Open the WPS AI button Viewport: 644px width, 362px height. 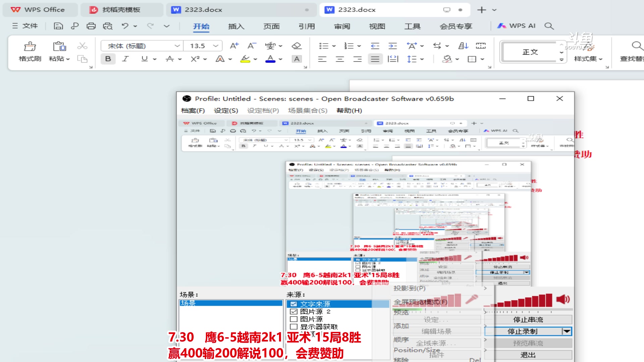point(517,26)
